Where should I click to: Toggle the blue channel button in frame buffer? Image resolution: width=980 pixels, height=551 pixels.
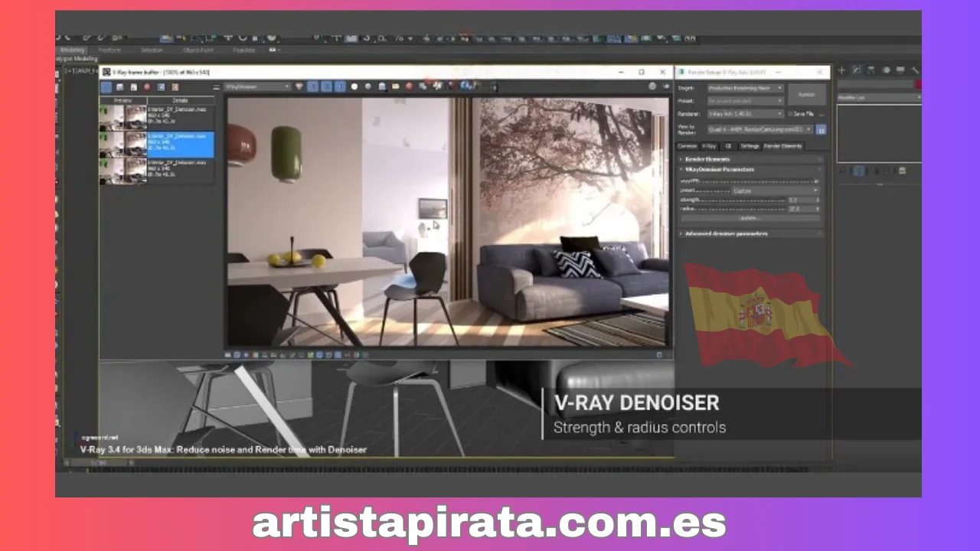[x=340, y=86]
